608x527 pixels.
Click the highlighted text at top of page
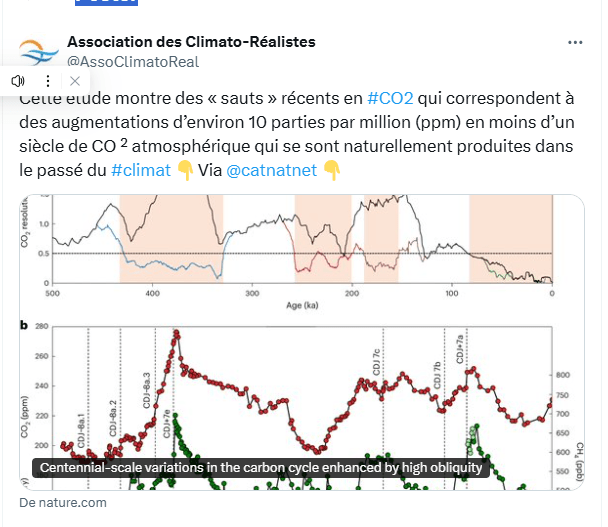pyautogui.click(x=105, y=3)
